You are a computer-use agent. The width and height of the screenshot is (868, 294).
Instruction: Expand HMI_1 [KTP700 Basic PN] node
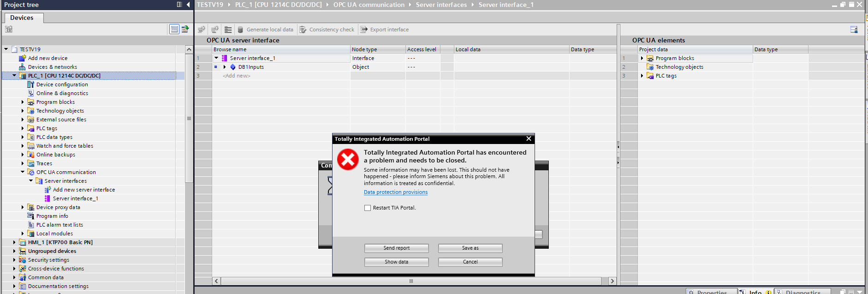pyautogui.click(x=14, y=242)
